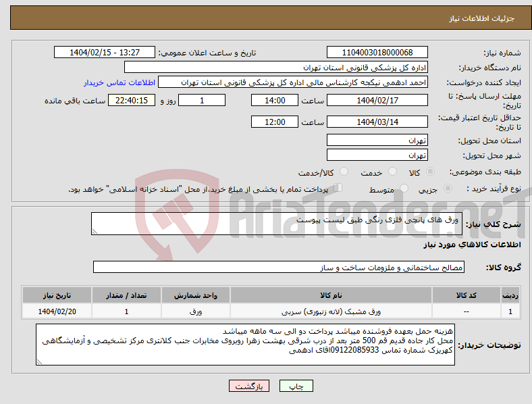Viewport: 532px width, 404px height.
Task: Click the تعداد / مقدار column header
Action: (126, 295)
